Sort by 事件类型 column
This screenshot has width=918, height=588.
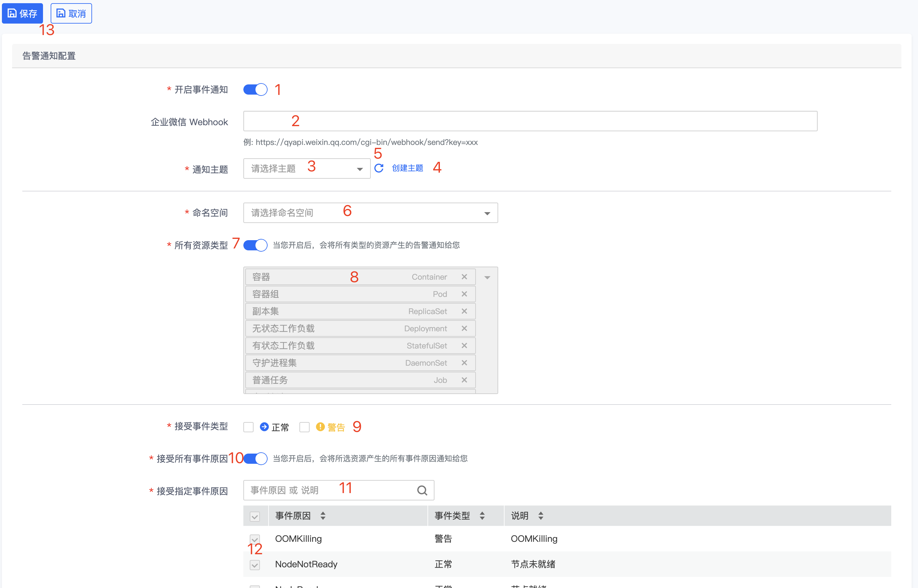point(482,516)
